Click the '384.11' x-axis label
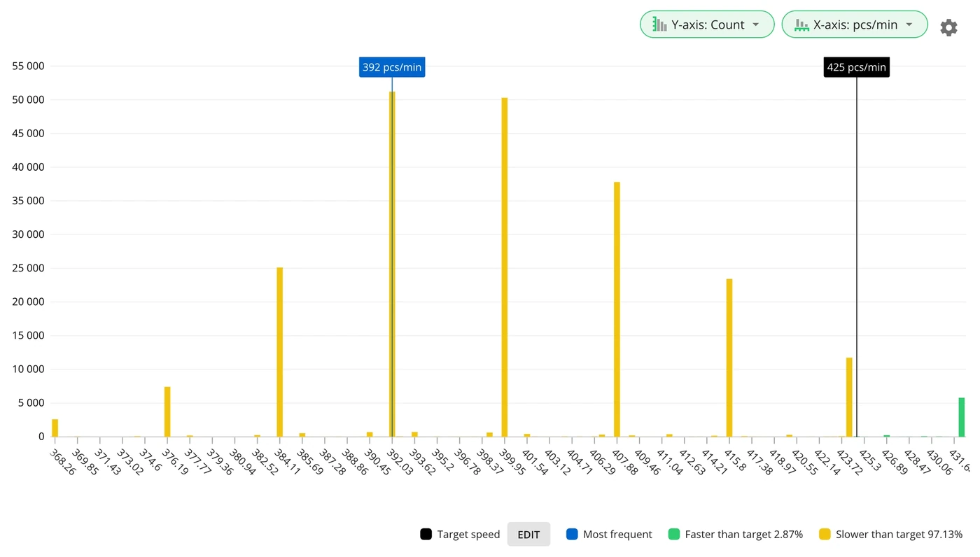This screenshot has width=980, height=557. (x=288, y=462)
